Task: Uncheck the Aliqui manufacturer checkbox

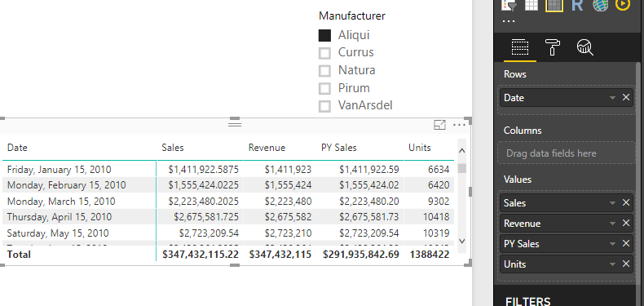Action: coord(324,35)
